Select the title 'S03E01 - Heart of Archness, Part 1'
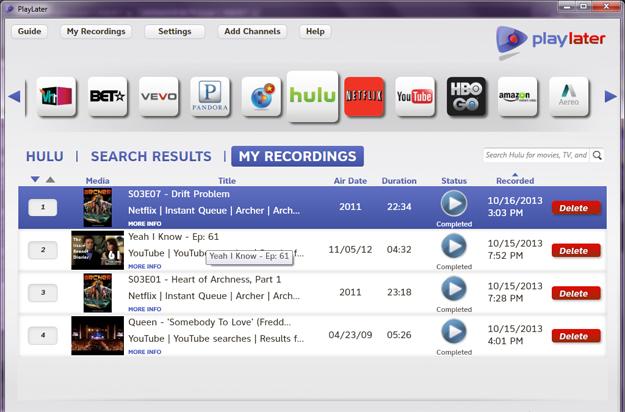This screenshot has width=625, height=412. click(204, 279)
